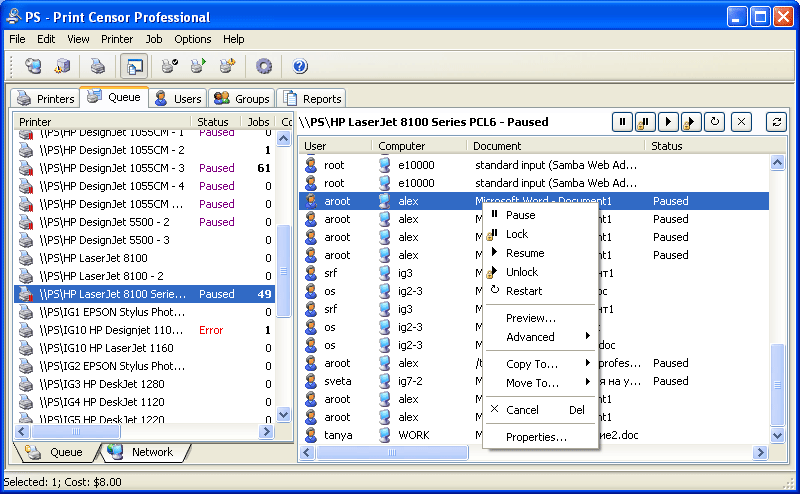Switch to the Reports tab

[311, 99]
